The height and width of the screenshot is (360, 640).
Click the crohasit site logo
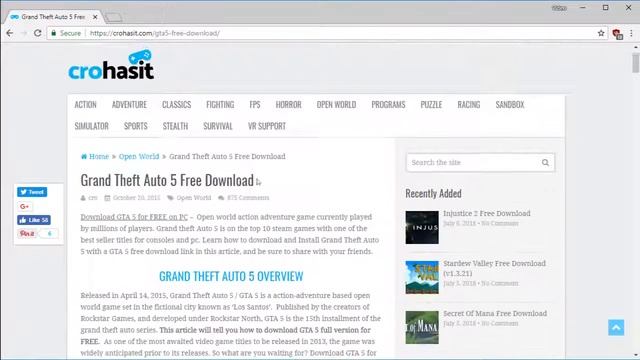[x=111, y=65]
